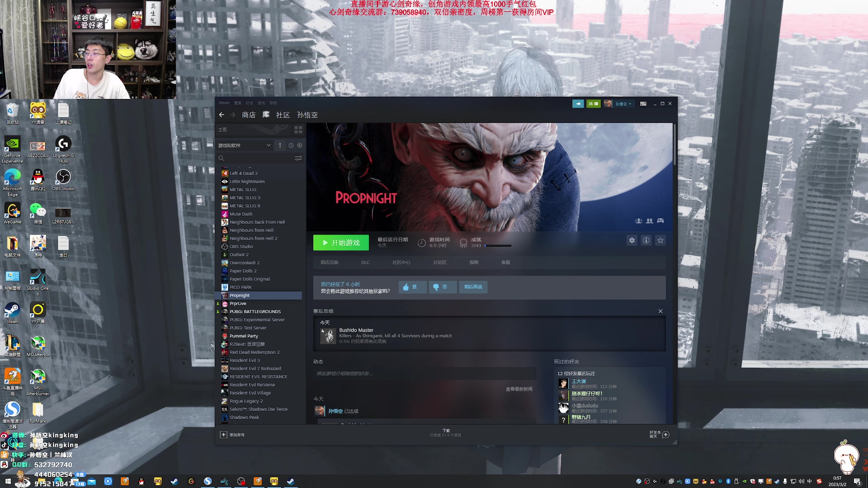Start Propnight with 开始游戏 button
Viewport: 868px width, 488px height.
click(341, 243)
